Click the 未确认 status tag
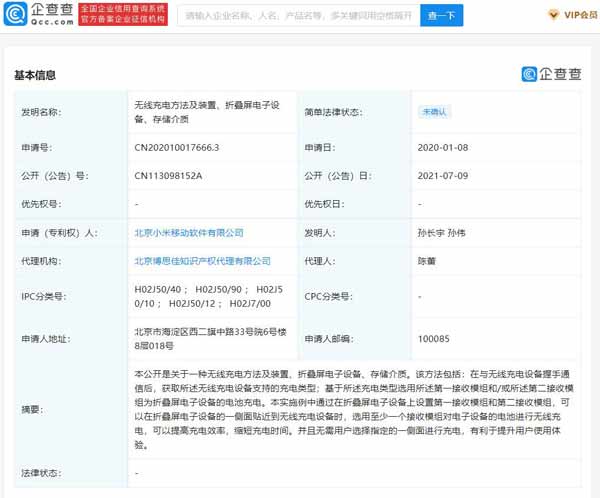600x498 pixels. [434, 112]
